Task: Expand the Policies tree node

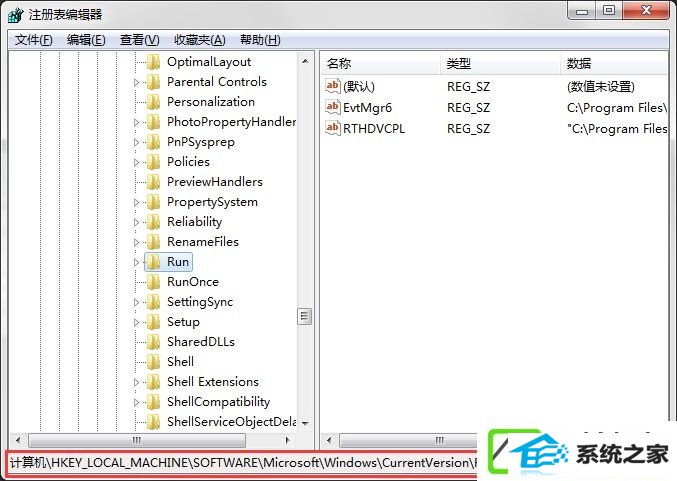Action: (x=136, y=162)
